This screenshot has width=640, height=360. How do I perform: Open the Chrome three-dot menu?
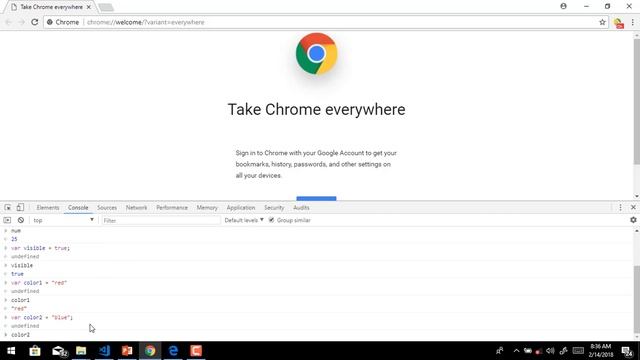[x=633, y=22]
